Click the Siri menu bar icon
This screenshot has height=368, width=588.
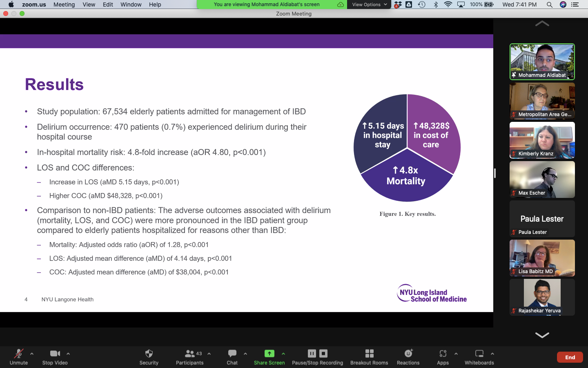point(563,4)
